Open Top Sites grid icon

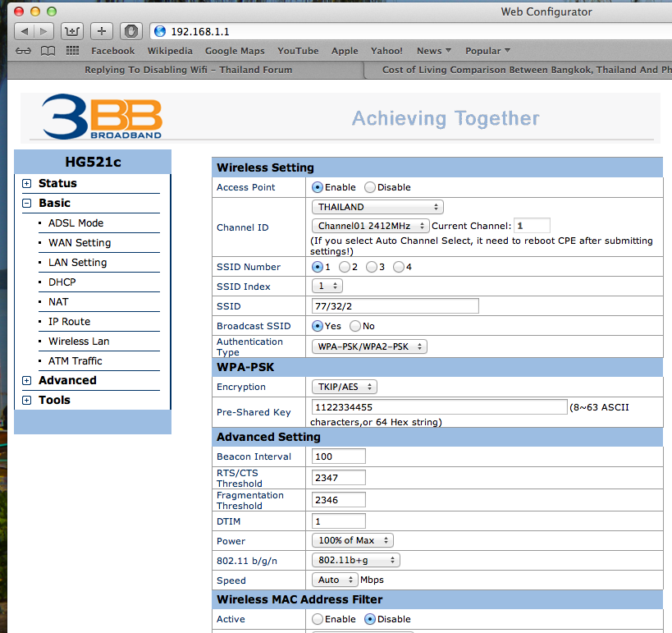[72, 51]
